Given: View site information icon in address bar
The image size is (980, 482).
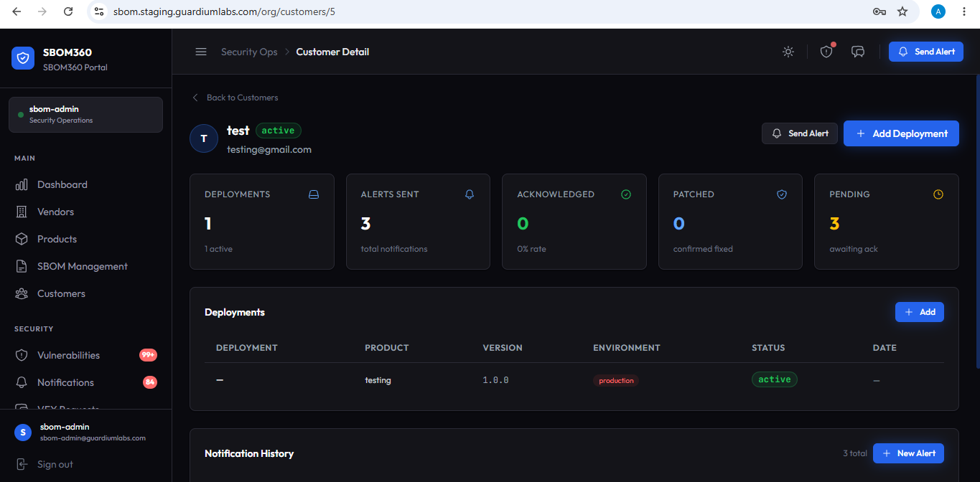Looking at the screenshot, I should point(100,11).
